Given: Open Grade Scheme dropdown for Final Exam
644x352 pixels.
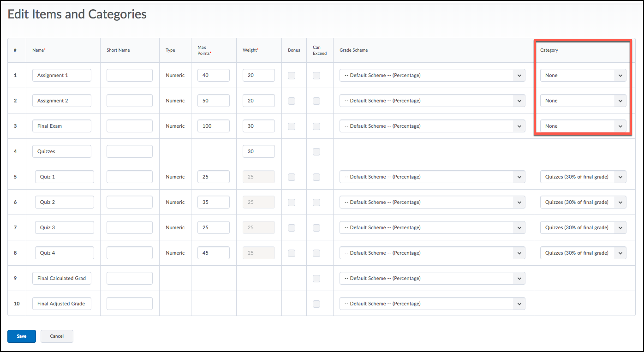Looking at the screenshot, I should pos(432,126).
